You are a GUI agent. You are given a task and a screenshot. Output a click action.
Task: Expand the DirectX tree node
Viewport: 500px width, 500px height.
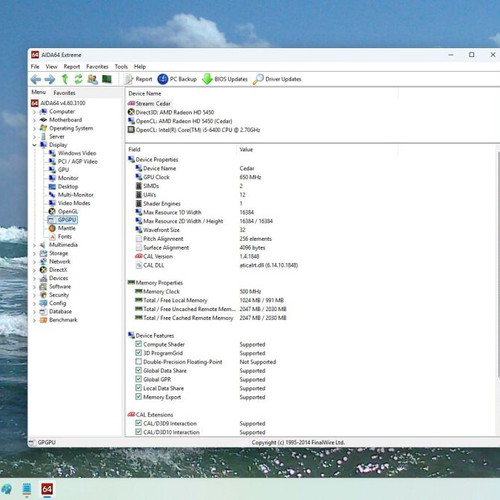[34, 270]
